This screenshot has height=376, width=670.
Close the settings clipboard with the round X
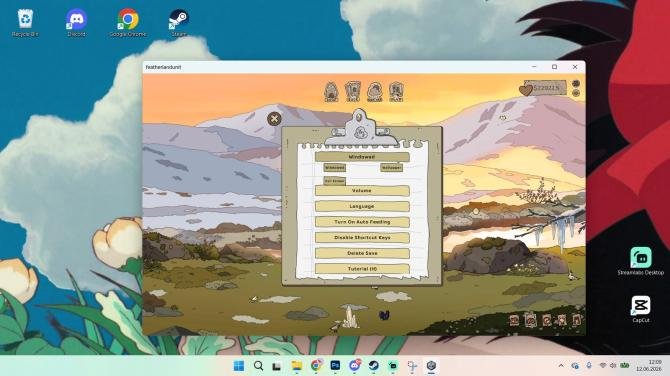point(274,119)
